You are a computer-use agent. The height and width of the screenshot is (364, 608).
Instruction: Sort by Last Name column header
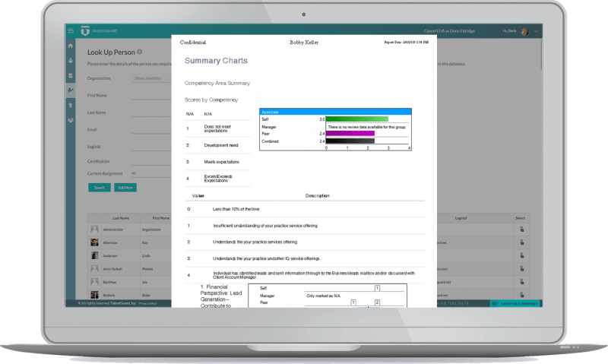pos(120,217)
